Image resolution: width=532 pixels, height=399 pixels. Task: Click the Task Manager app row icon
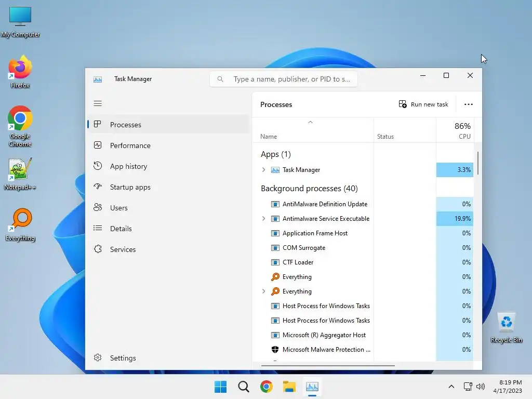click(x=275, y=170)
